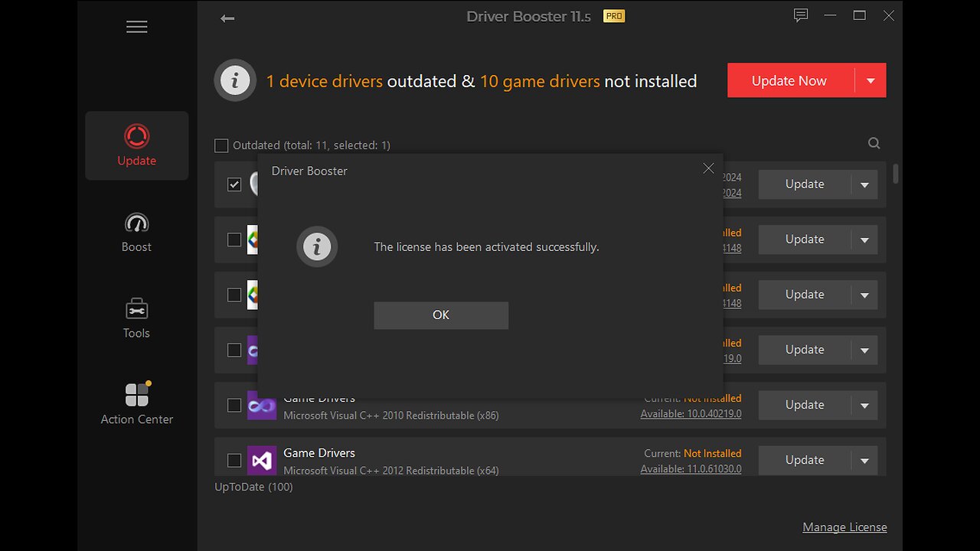Click the driver list vertical scrollbar
980x551 pixels.
[895, 174]
